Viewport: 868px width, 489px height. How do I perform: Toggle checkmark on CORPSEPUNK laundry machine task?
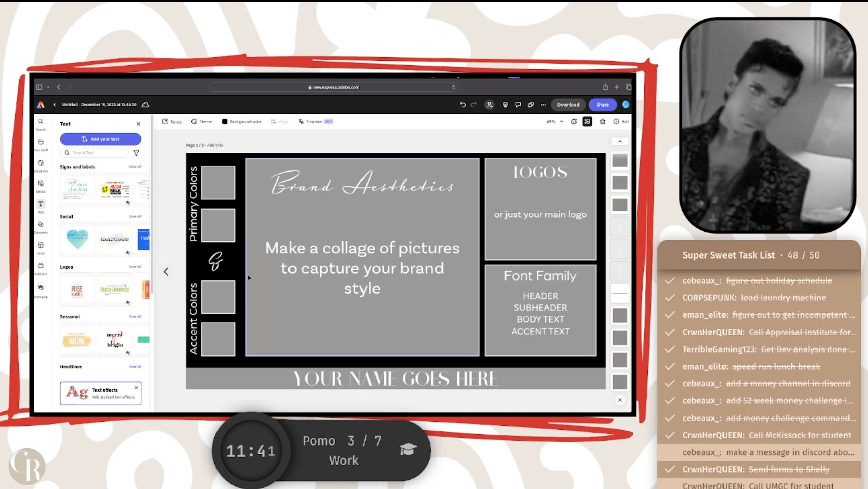click(670, 298)
